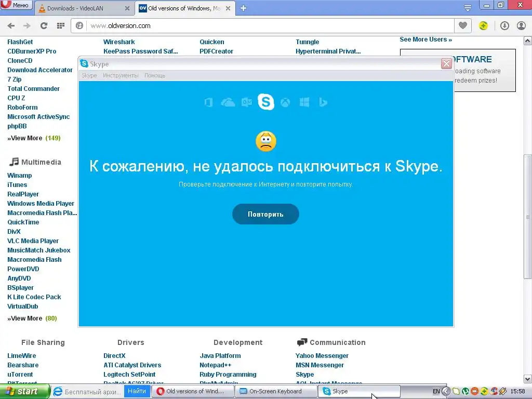Screen dimensions: 532x399
Task: Click the OneDrive cloud icon in Skype
Action: pyautogui.click(x=228, y=102)
